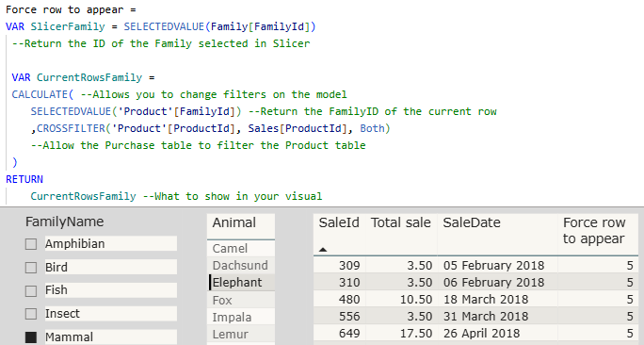Click date 31 March 2018

point(486,316)
